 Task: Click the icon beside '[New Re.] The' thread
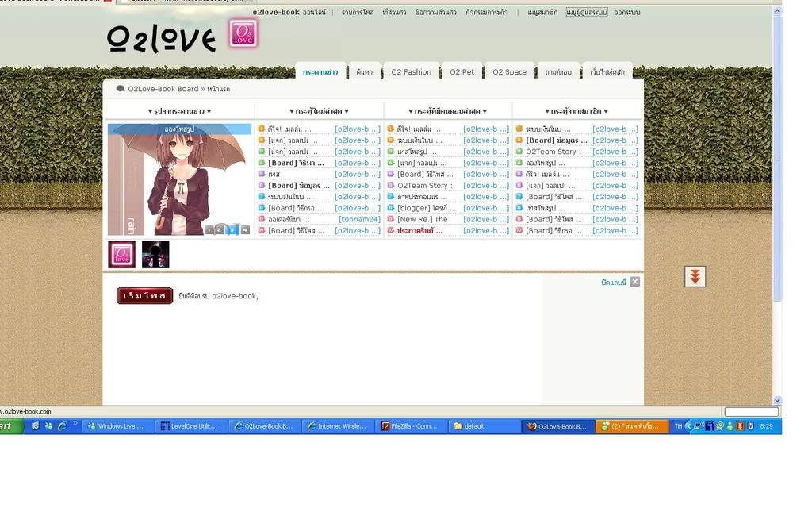pyautogui.click(x=390, y=219)
